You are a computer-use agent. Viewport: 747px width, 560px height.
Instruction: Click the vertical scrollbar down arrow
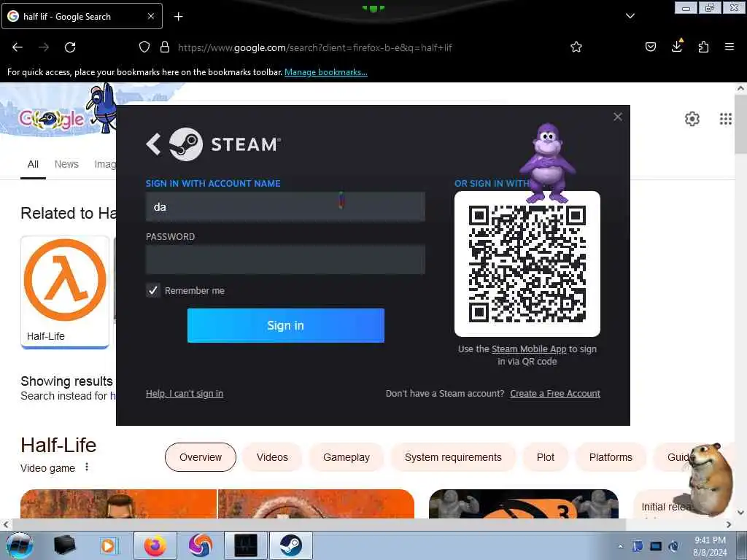coord(741,513)
